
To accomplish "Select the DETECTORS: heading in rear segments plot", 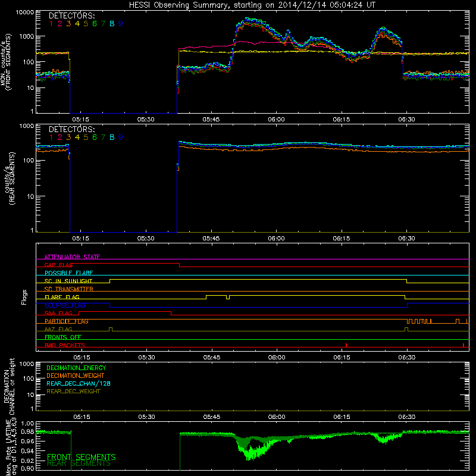I will click(71, 129).
